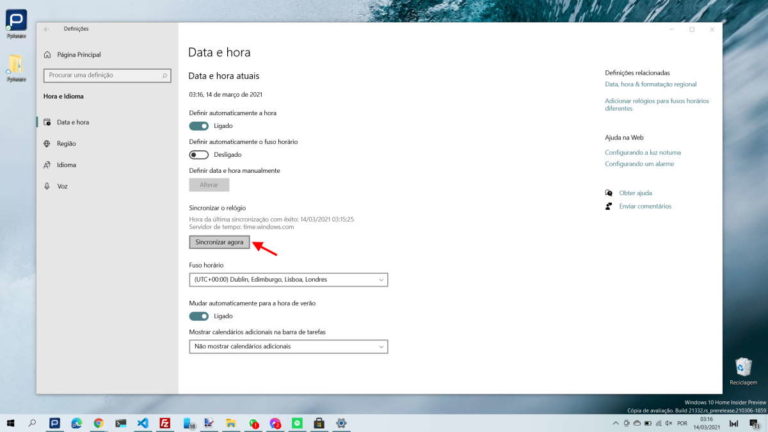Open FileZilla from the taskbar

click(163, 423)
